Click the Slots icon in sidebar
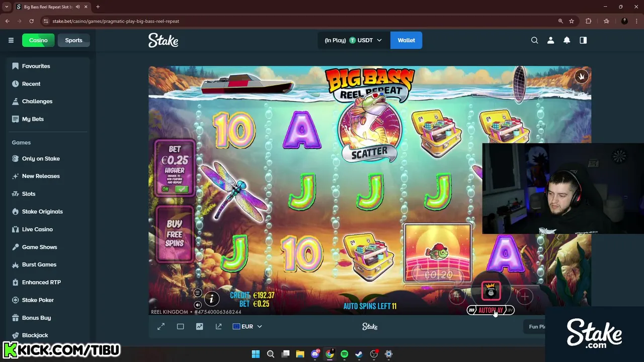 [x=15, y=194]
